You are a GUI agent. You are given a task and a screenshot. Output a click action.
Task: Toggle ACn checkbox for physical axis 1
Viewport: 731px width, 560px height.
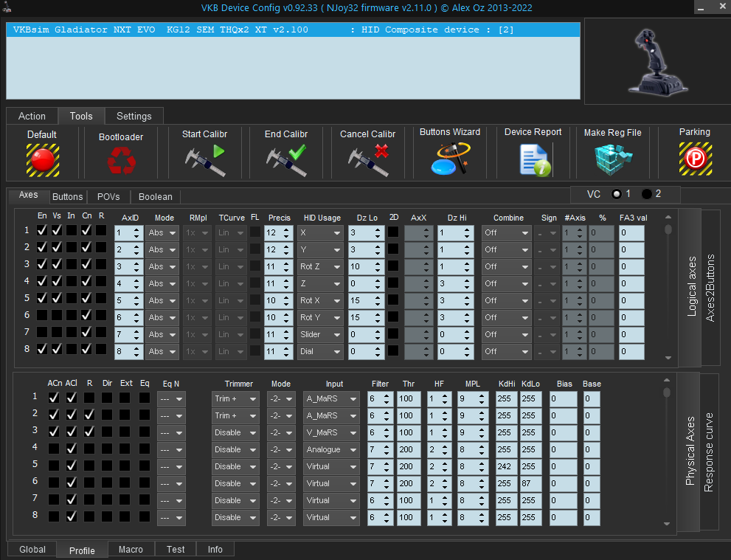pos(54,398)
